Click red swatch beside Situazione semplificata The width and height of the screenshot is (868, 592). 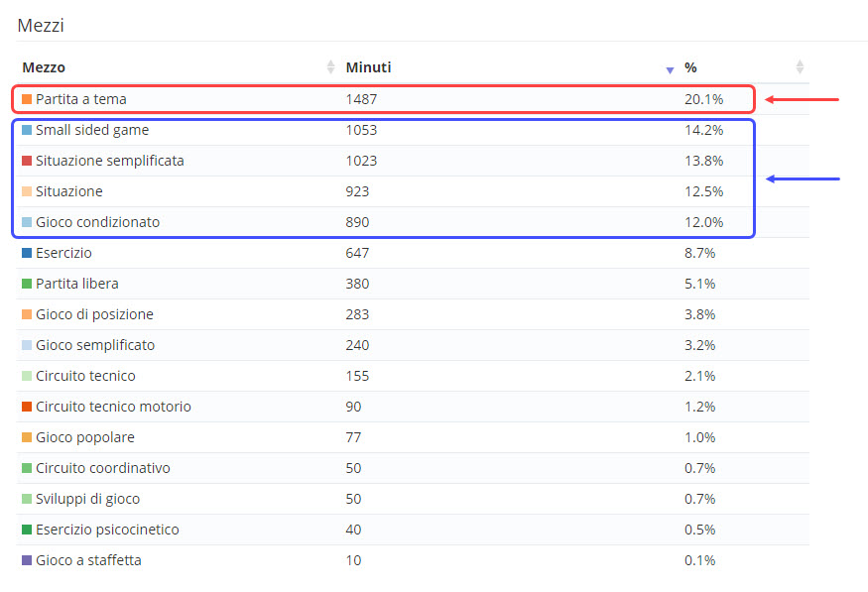point(27,161)
